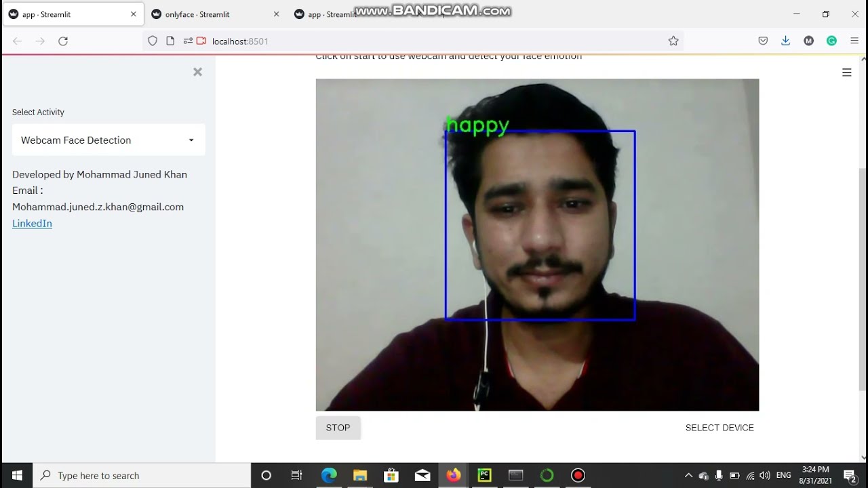The width and height of the screenshot is (868, 488).
Task: Open Task View
Action: pyautogui.click(x=296, y=475)
